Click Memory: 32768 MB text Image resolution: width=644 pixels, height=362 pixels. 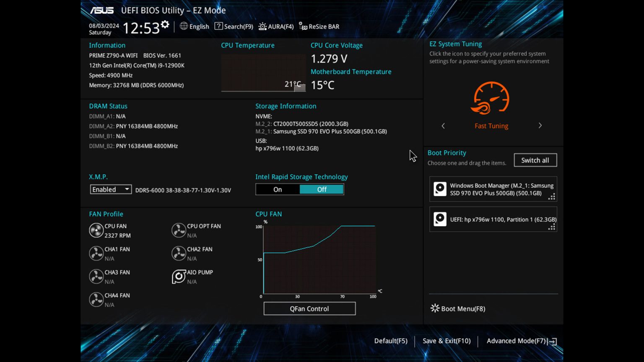pyautogui.click(x=136, y=85)
